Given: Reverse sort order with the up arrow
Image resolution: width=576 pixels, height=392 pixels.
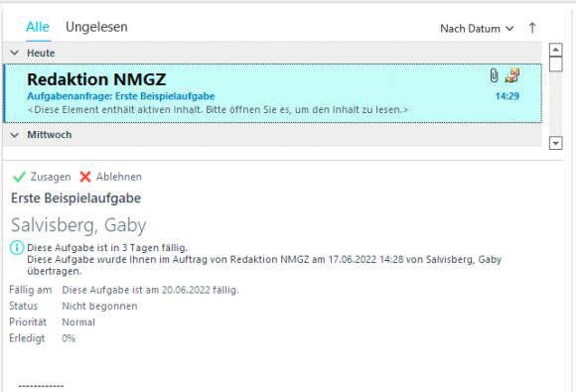Looking at the screenshot, I should (x=532, y=28).
